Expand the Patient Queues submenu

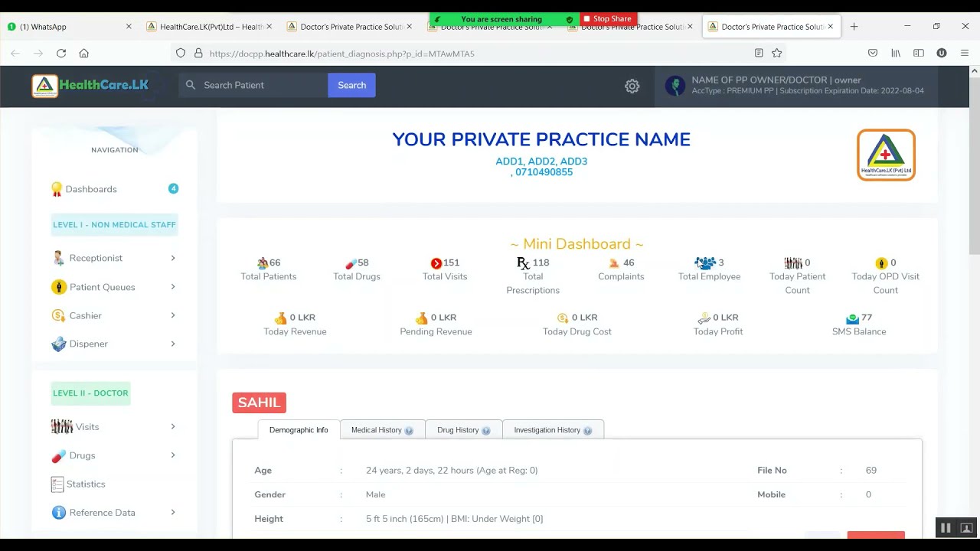173,287
